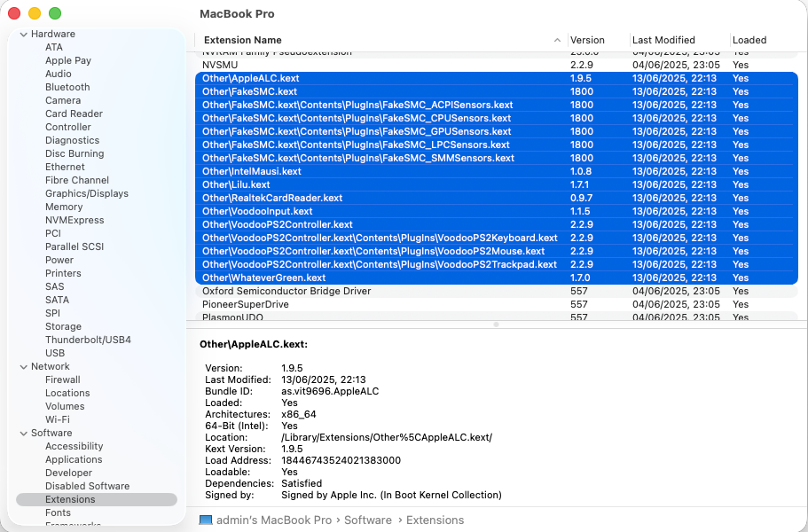Screen dimensions: 808x532
Task: Select Fibre Channel in the sidebar
Action: (77, 180)
